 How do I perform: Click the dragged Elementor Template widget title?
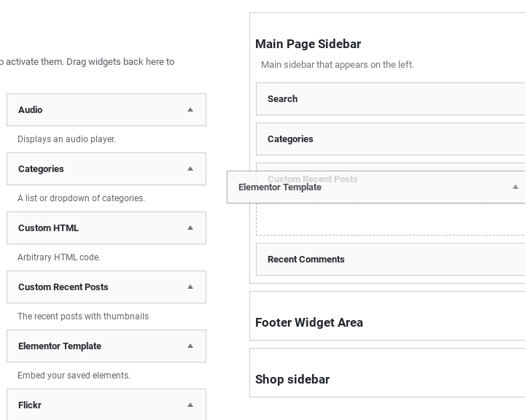pyautogui.click(x=280, y=187)
